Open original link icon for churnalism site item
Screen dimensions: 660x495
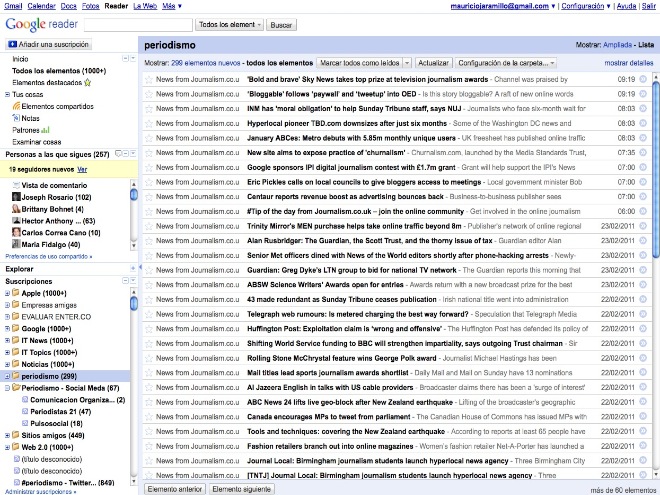(x=643, y=153)
